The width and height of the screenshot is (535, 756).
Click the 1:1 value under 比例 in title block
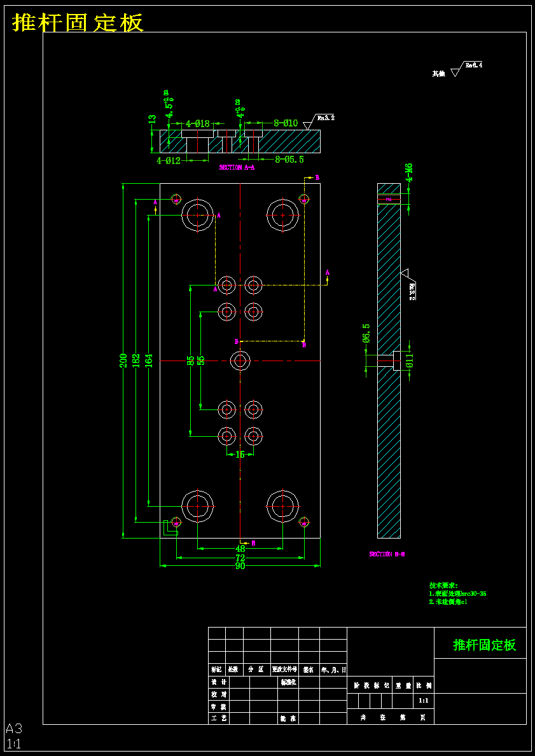[x=424, y=700]
